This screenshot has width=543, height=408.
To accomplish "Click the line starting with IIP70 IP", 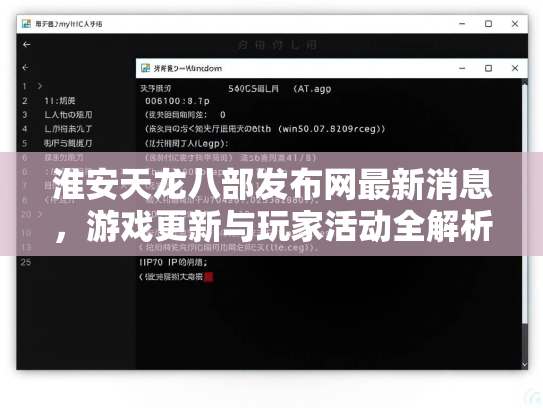I will (x=173, y=262).
